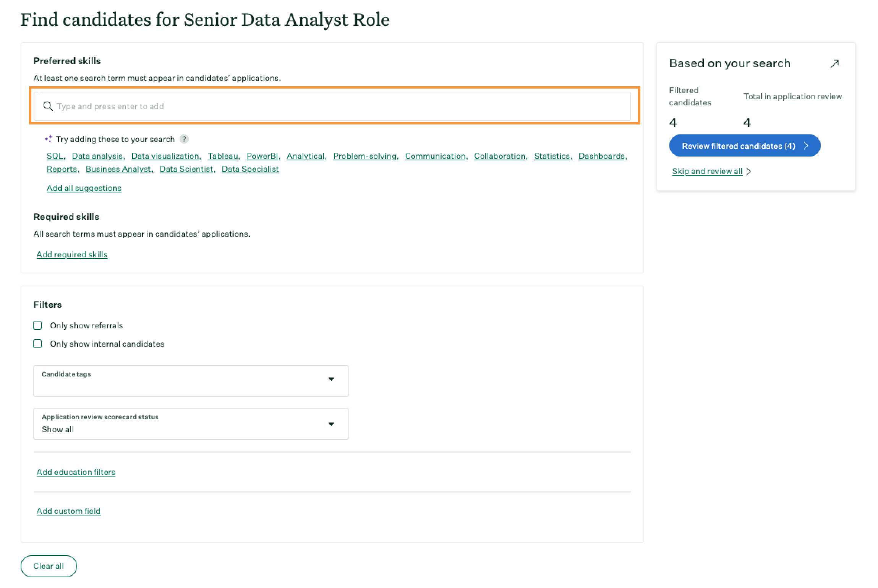
Task: Click Skip and review all link
Action: (x=707, y=171)
